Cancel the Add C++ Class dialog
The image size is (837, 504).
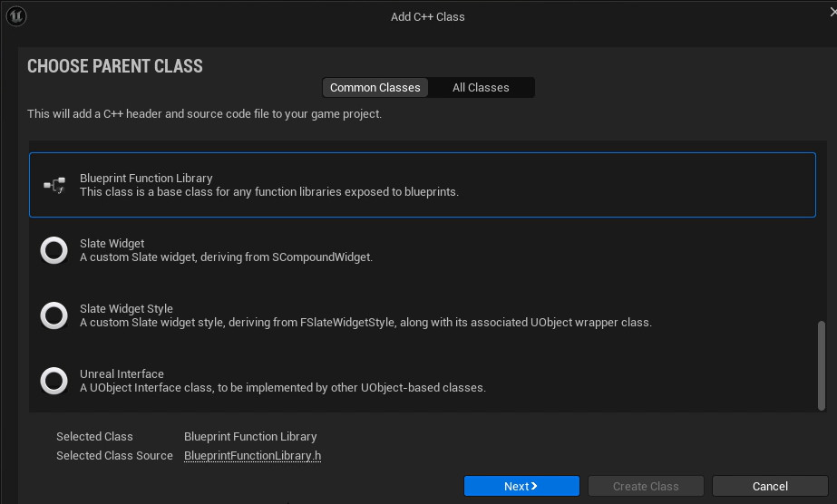click(770, 486)
